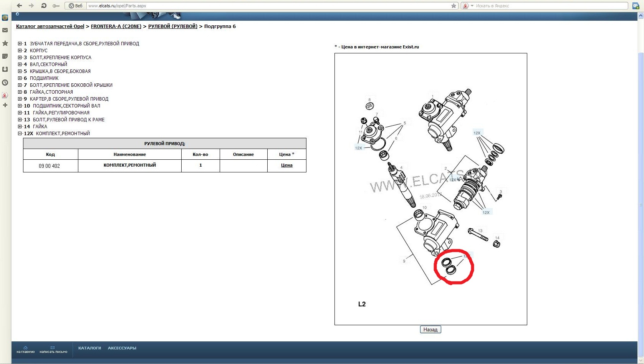
Task: Open the history clock panel in sidebar
Action: pyautogui.click(x=5, y=83)
